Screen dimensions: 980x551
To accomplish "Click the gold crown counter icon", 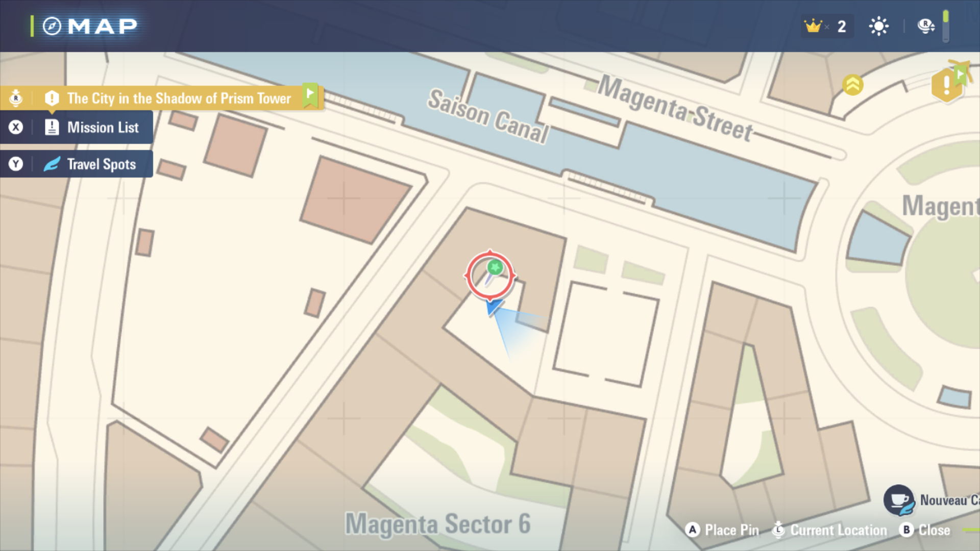I will (x=813, y=26).
